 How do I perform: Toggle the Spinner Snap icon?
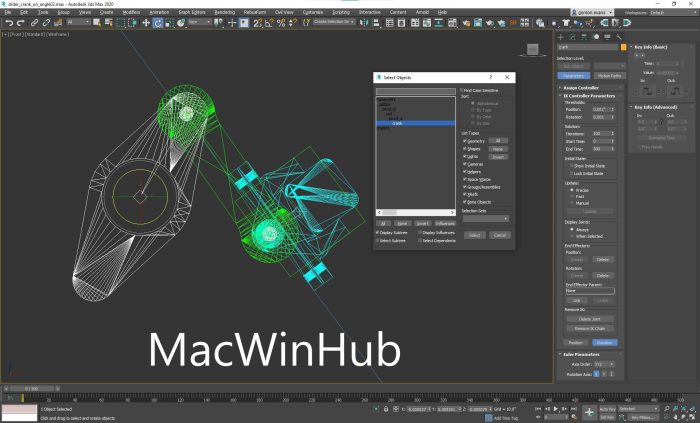click(292, 23)
